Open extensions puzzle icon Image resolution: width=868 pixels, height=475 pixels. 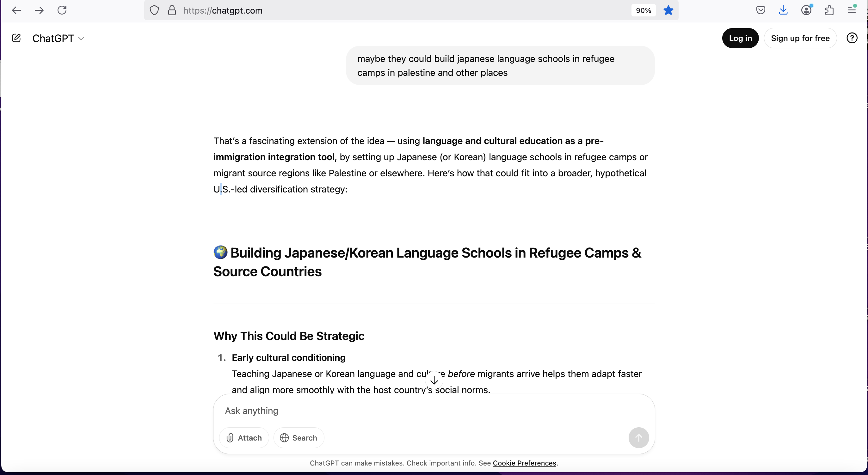point(829,10)
